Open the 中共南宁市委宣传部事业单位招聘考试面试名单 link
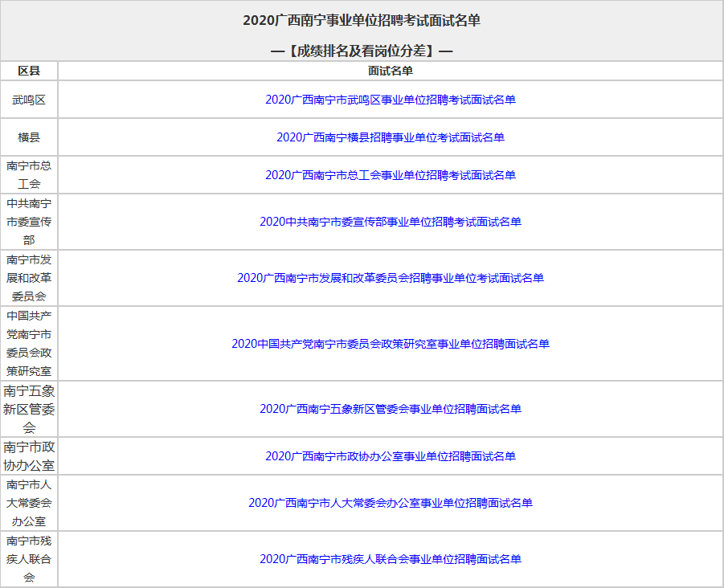This screenshot has height=588, width=724. click(x=391, y=222)
